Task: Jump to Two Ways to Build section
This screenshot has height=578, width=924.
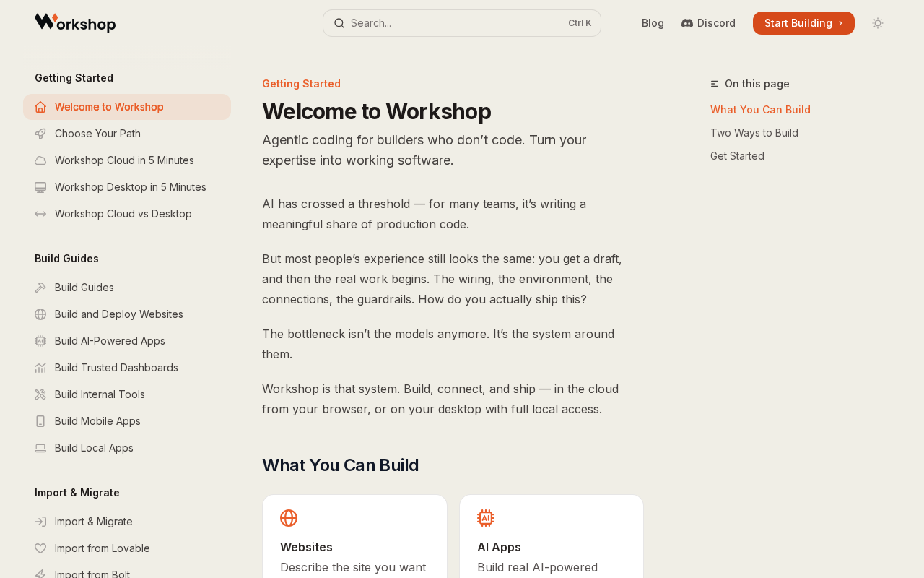Action: tap(754, 133)
